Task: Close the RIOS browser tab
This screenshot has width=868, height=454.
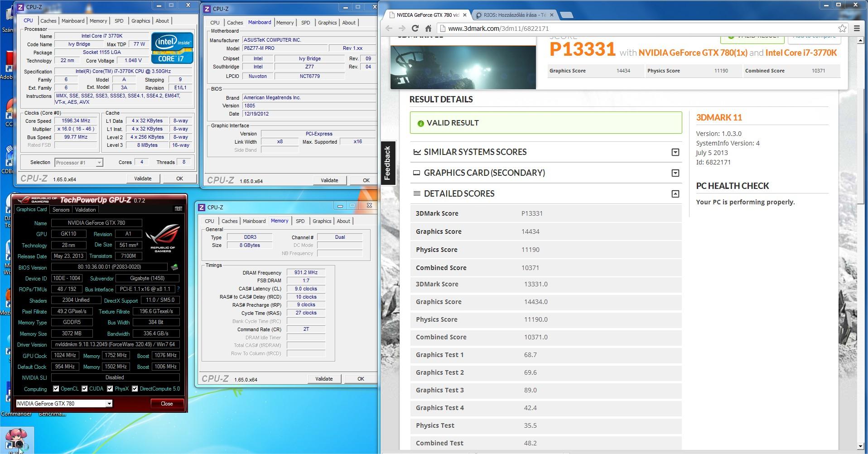Action: pyautogui.click(x=552, y=15)
